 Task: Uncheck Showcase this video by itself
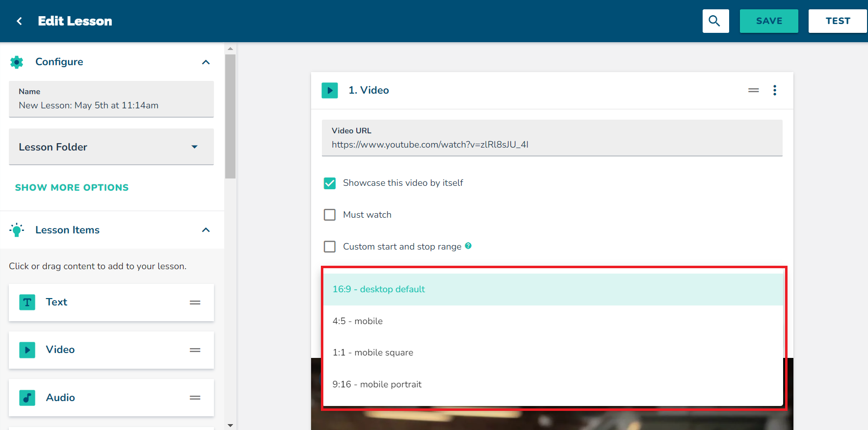[330, 183]
